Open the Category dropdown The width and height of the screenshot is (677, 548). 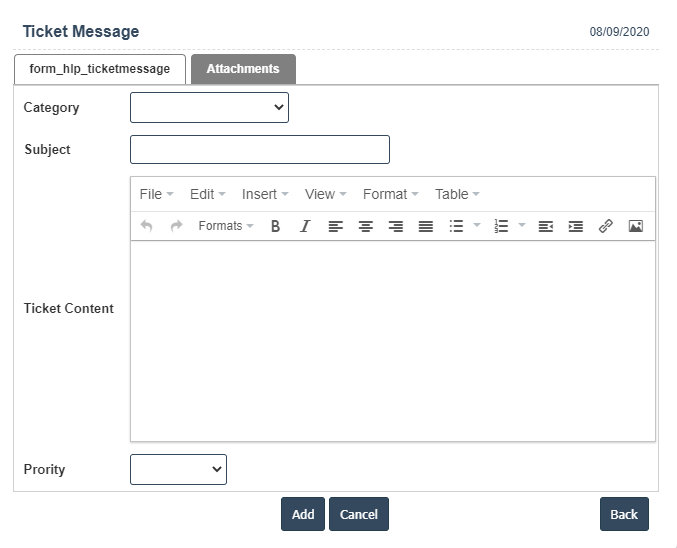[209, 107]
